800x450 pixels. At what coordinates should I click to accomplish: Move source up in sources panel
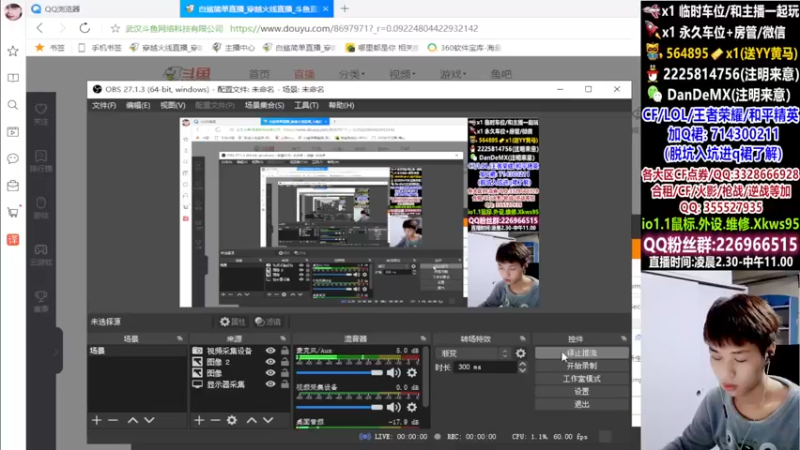[252, 420]
